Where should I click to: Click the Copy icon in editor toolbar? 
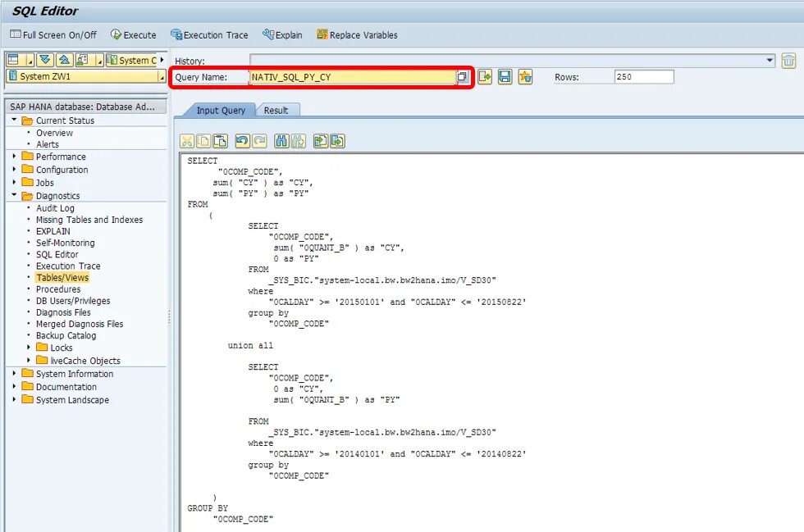(203, 141)
